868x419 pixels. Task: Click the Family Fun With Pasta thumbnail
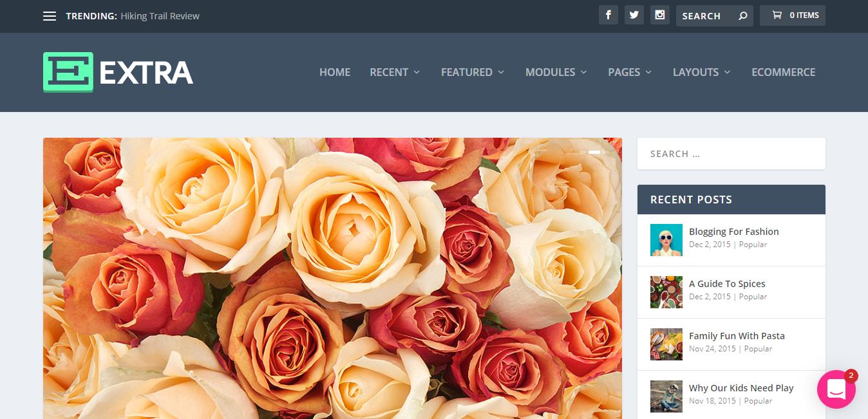[x=666, y=344]
